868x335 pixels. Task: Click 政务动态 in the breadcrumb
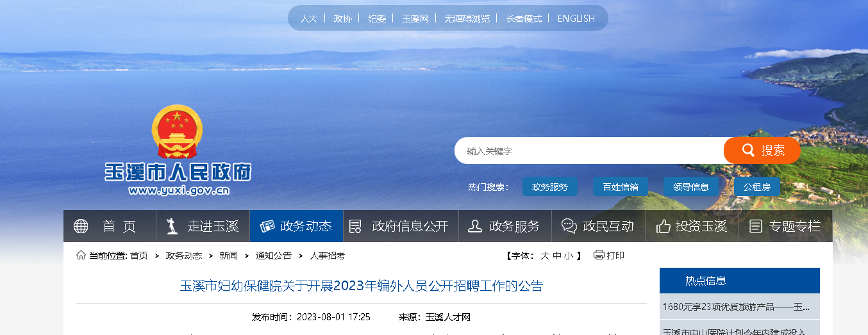pos(184,256)
